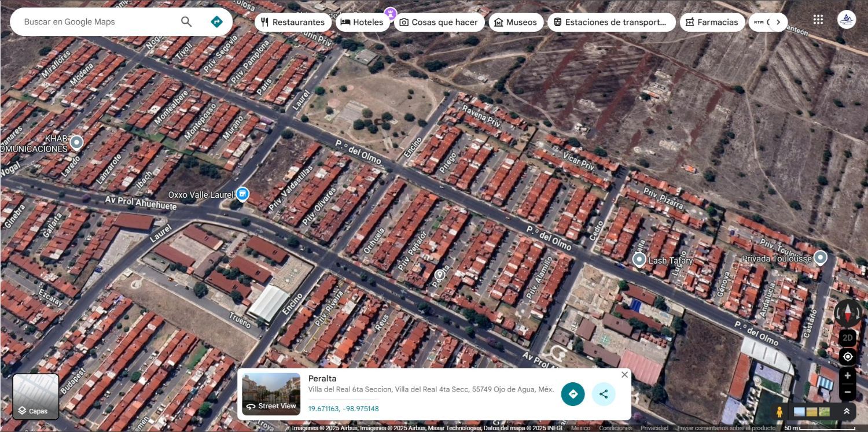Click the search magnifier icon
The image size is (868, 432).
point(186,22)
